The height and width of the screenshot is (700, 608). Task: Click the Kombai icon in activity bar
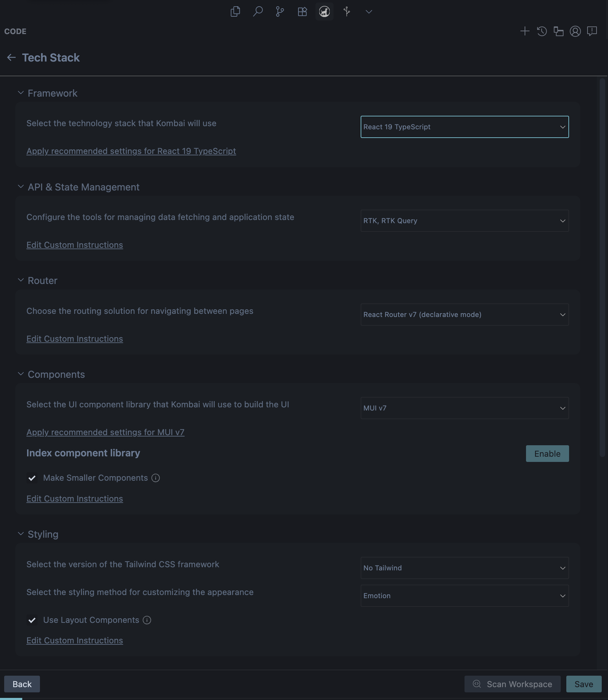[x=324, y=11]
